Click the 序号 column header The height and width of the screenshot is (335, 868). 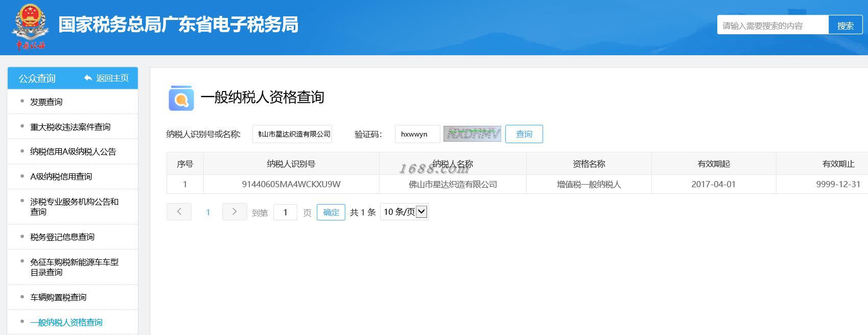(x=185, y=164)
